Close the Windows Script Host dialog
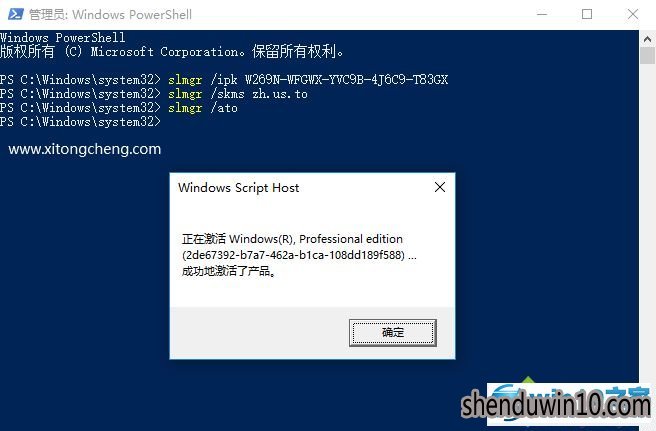 (x=440, y=187)
